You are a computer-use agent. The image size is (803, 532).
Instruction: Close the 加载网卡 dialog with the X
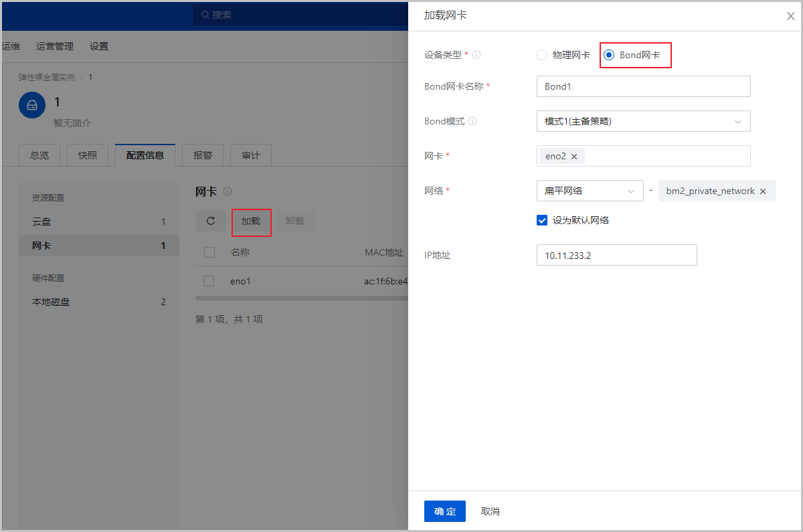(x=790, y=16)
